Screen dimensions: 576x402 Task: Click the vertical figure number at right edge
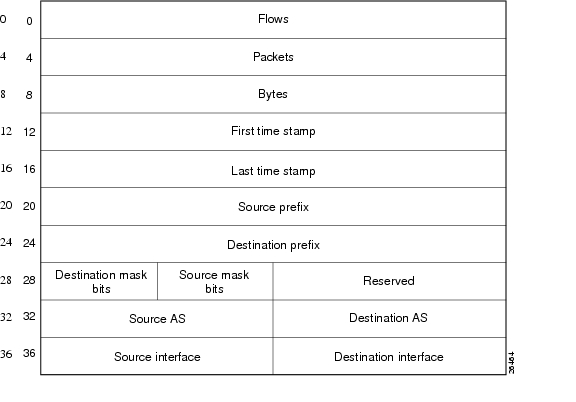pos(511,363)
